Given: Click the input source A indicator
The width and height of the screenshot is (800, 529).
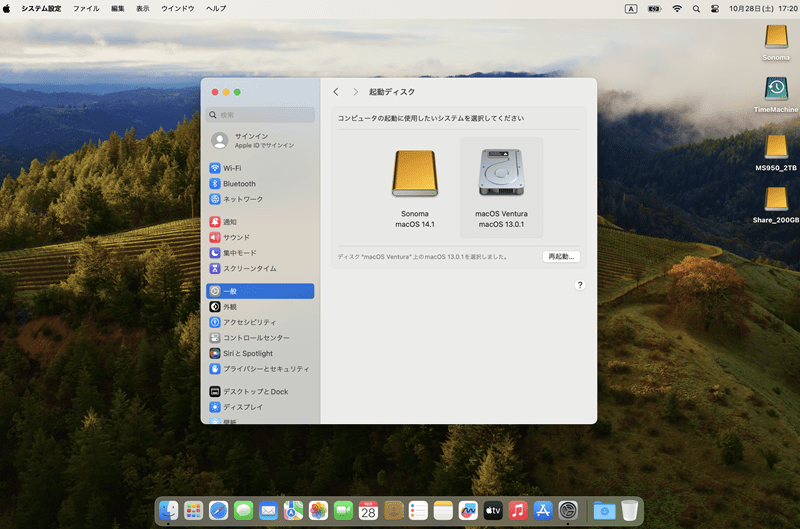Looking at the screenshot, I should (x=631, y=9).
